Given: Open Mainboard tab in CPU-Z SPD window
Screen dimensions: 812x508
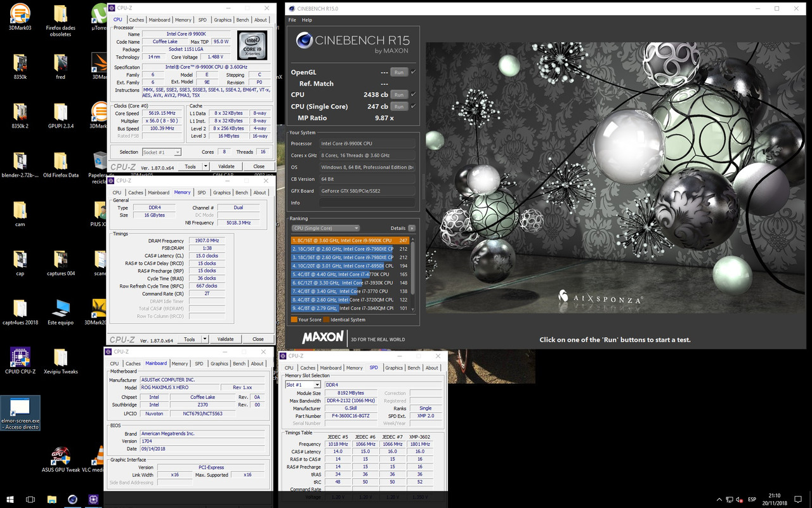Looking at the screenshot, I should 331,368.
